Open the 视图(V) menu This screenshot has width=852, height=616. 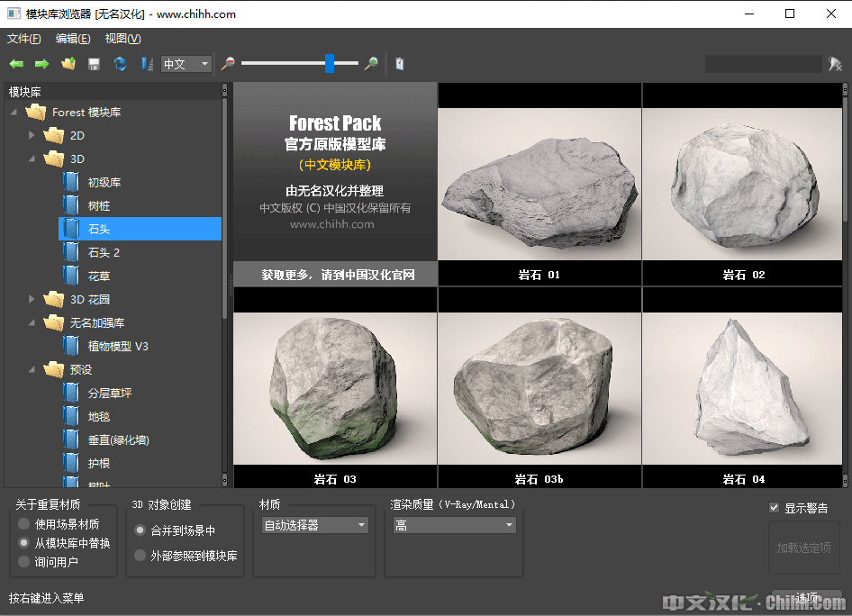[x=122, y=39]
